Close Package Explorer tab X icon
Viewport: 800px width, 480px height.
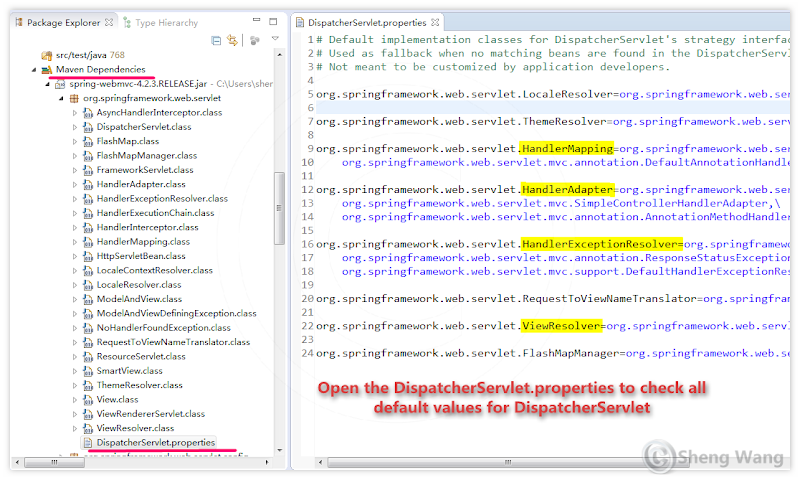tap(109, 22)
